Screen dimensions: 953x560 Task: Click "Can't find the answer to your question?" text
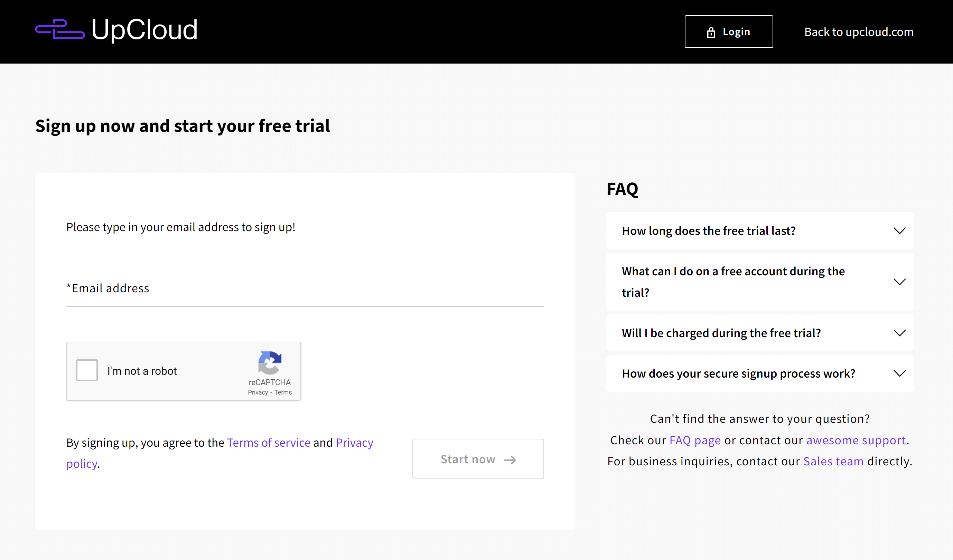pos(760,419)
